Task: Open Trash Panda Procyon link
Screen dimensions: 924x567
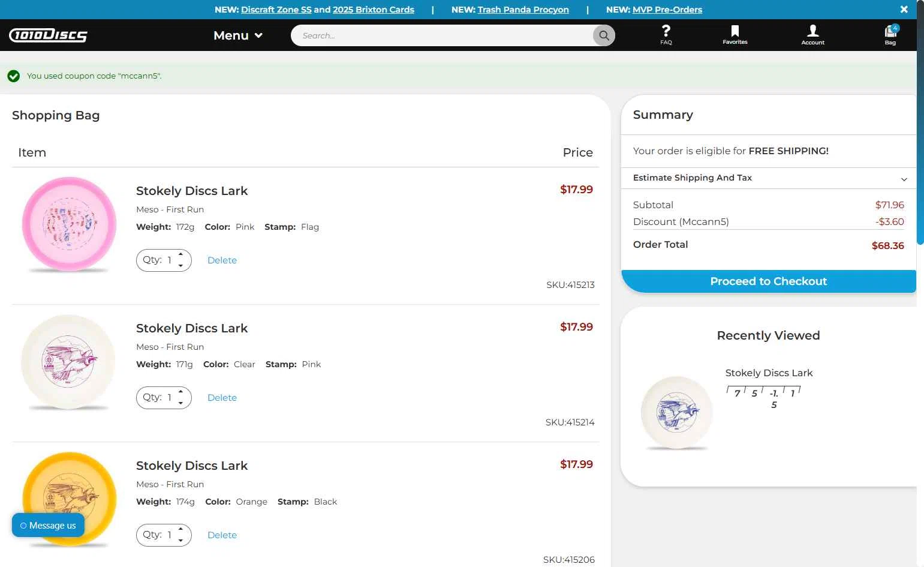Action: [x=523, y=10]
